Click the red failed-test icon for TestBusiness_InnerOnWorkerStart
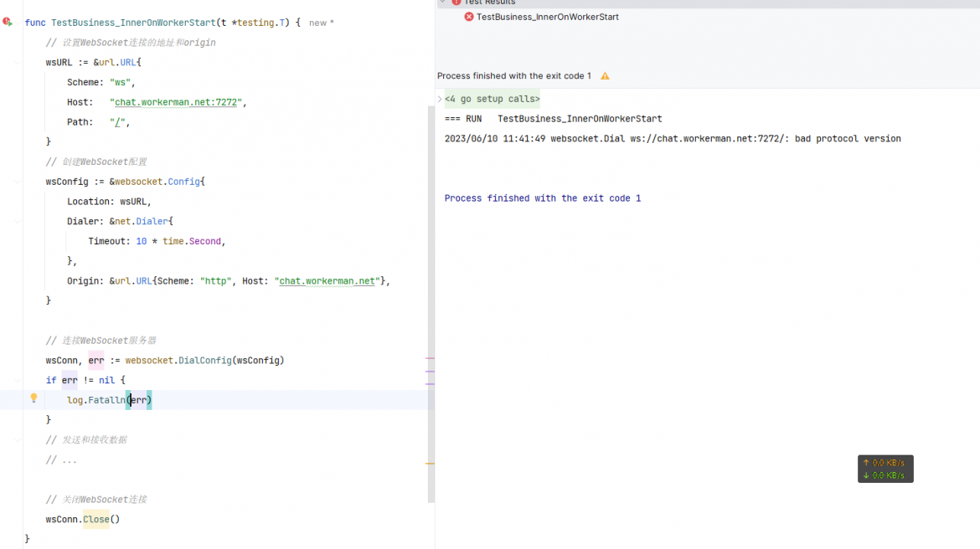This screenshot has width=980, height=549. coord(469,17)
